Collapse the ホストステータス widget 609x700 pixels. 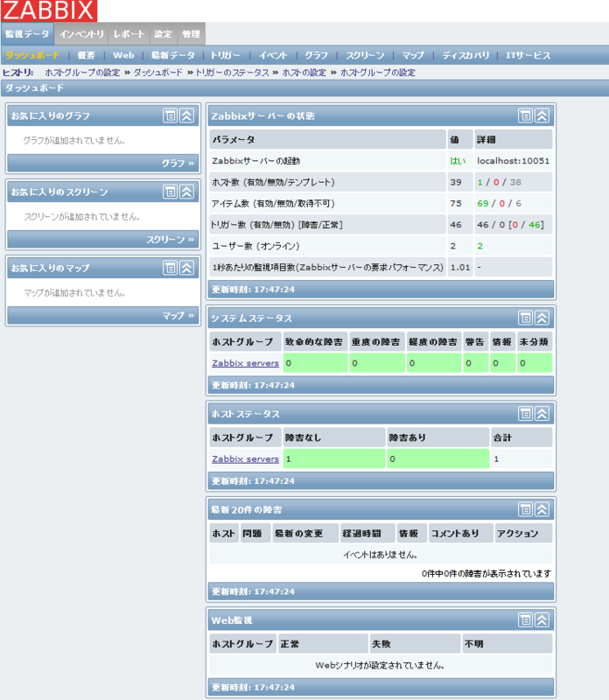pyautogui.click(x=542, y=413)
